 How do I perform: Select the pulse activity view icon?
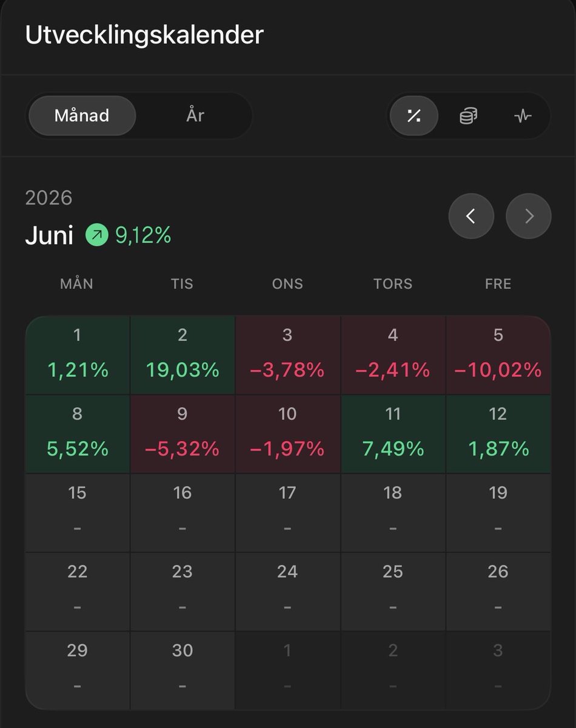click(523, 115)
